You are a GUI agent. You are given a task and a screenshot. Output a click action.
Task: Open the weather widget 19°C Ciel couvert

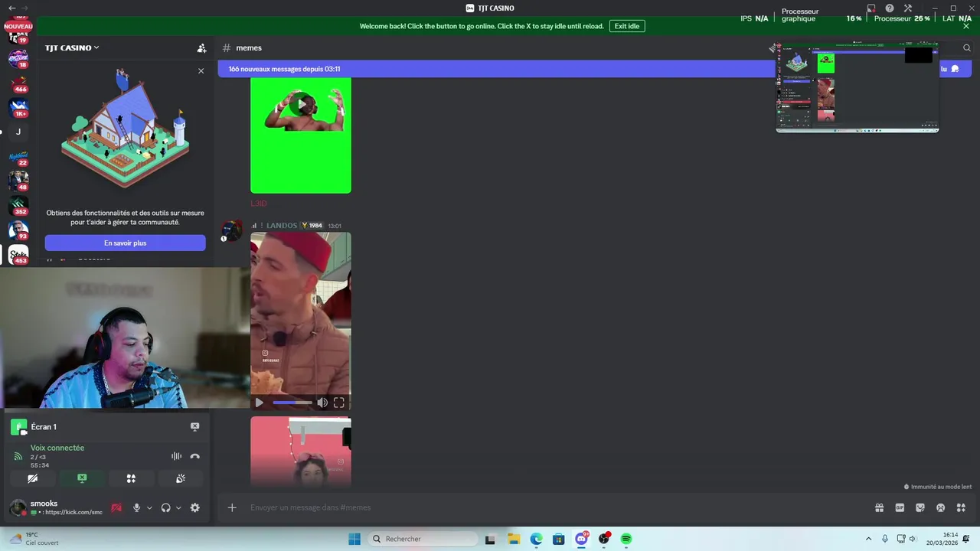[34, 539]
